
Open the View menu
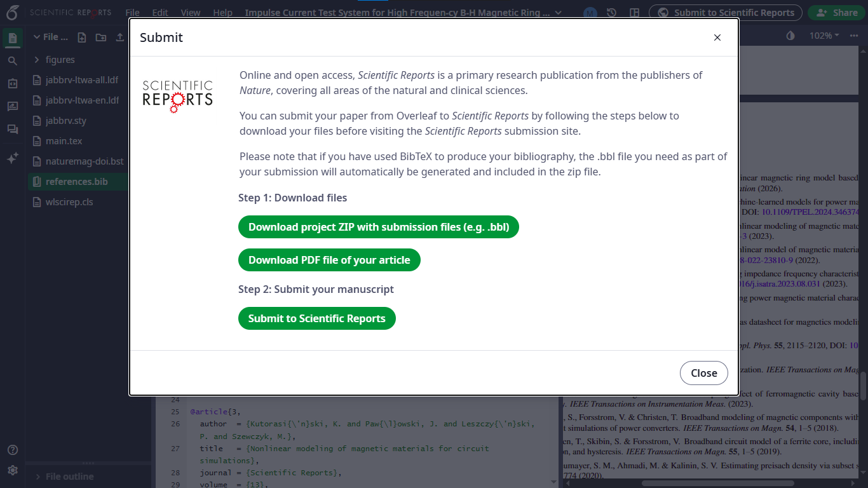[190, 13]
